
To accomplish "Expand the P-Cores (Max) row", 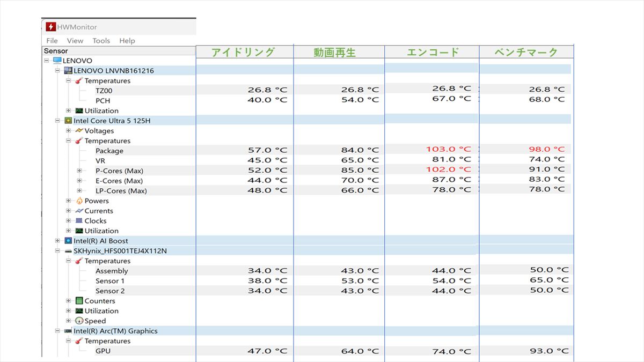I will 79,171.
